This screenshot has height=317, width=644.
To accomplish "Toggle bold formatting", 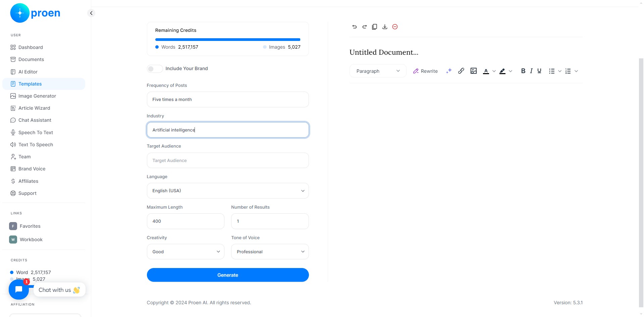I will tap(523, 71).
